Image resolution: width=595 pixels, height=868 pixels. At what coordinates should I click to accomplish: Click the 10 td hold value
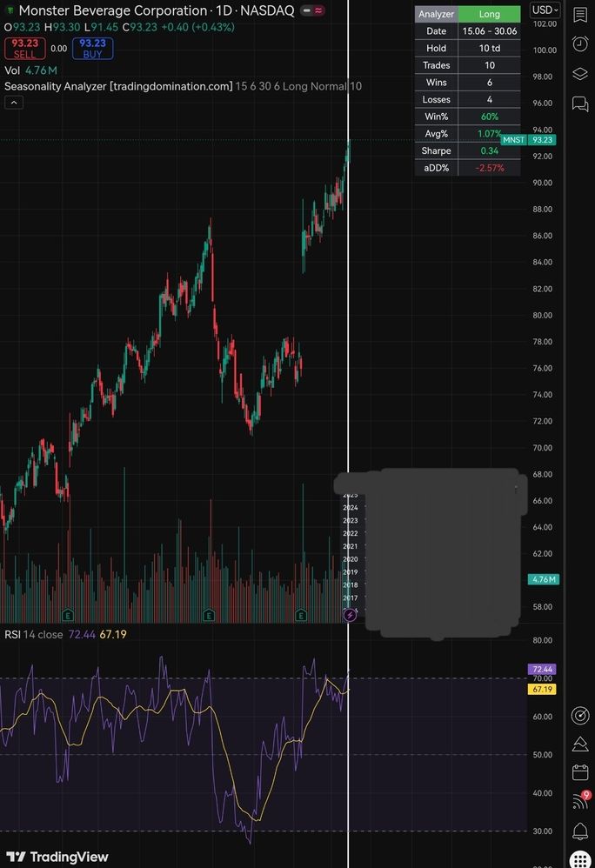point(489,48)
